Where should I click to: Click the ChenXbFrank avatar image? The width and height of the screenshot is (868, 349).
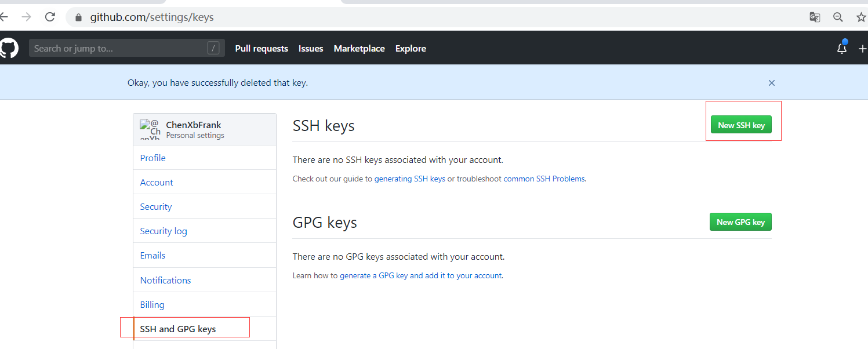pos(150,129)
